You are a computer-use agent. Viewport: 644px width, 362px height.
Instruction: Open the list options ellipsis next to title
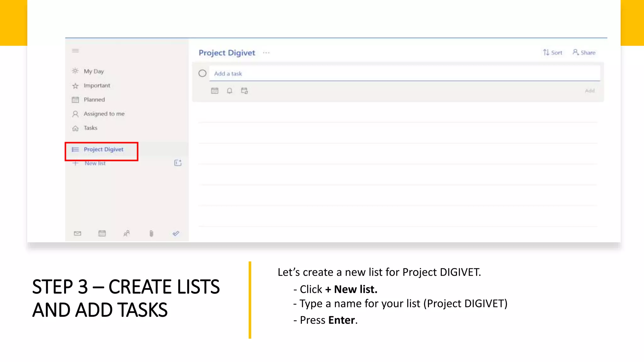(x=266, y=53)
